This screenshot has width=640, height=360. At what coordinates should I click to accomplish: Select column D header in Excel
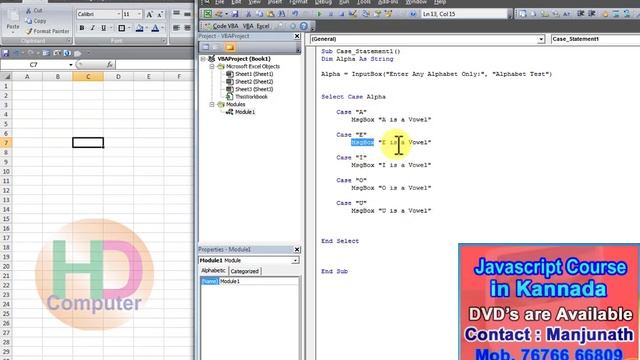[x=118, y=76]
